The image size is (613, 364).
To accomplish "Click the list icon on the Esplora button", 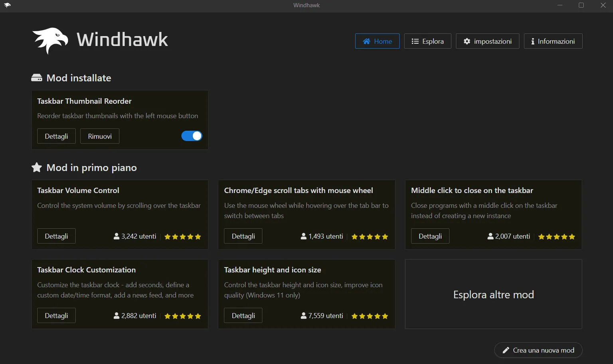I will (x=415, y=41).
